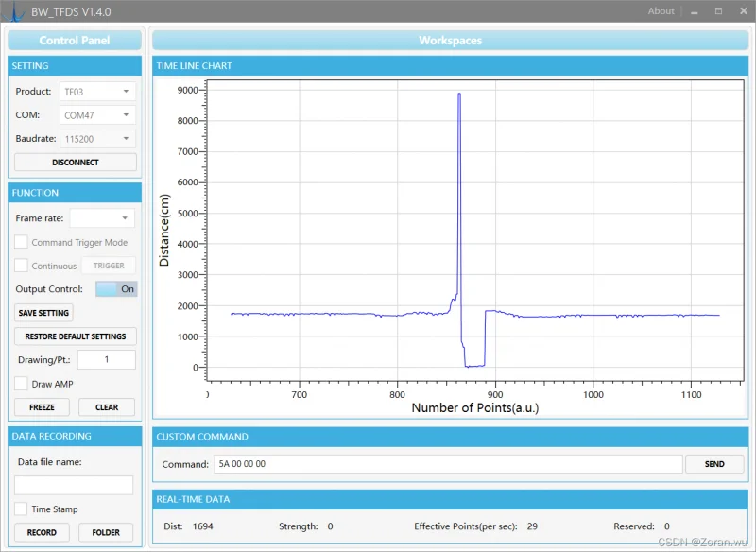The height and width of the screenshot is (552, 756).
Task: Maximize the application window
Action: (x=718, y=11)
